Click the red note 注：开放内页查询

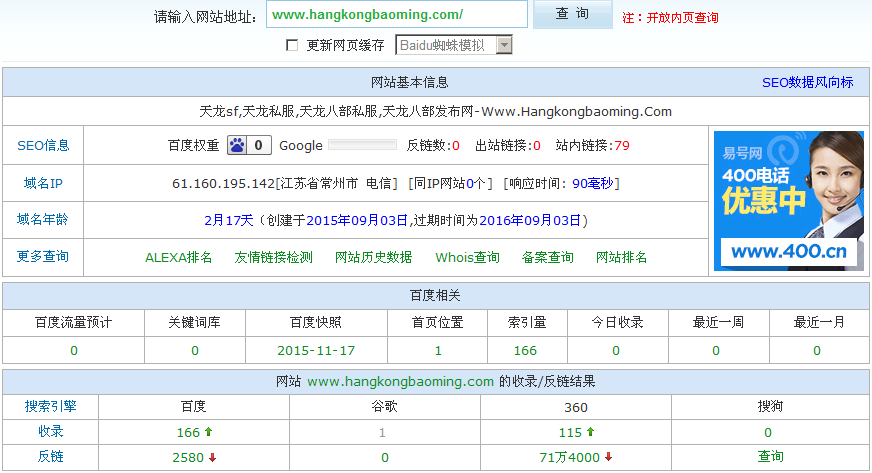670,18
